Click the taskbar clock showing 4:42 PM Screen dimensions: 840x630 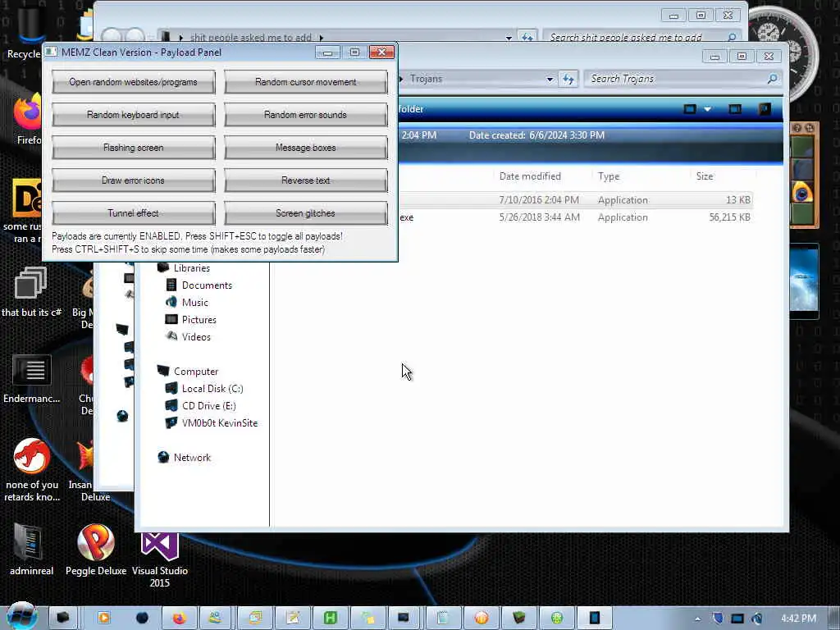pos(799,619)
